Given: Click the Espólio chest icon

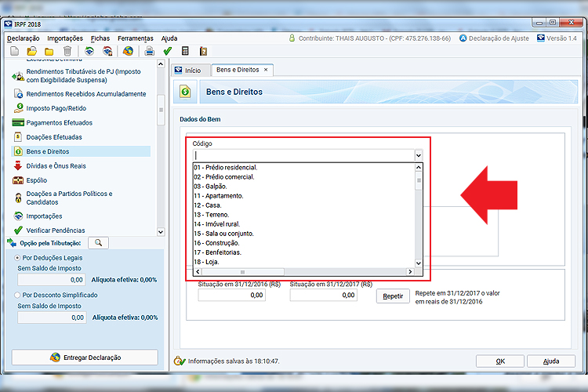Looking at the screenshot, I should point(18,180).
